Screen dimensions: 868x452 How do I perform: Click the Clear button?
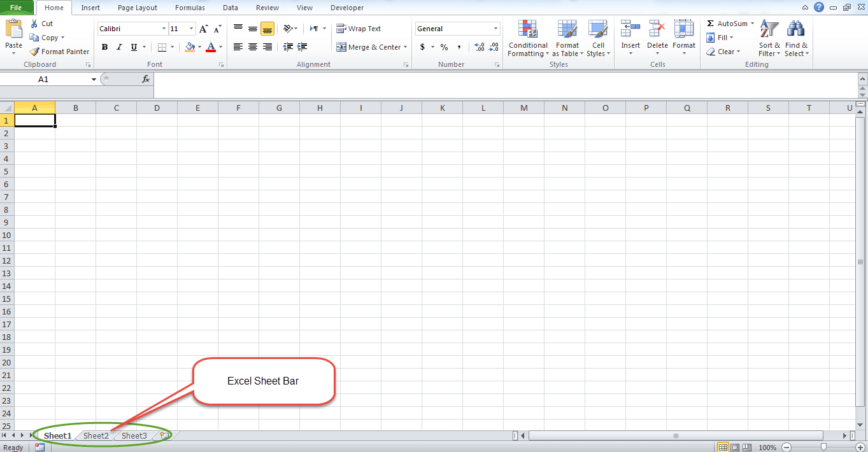(x=723, y=52)
